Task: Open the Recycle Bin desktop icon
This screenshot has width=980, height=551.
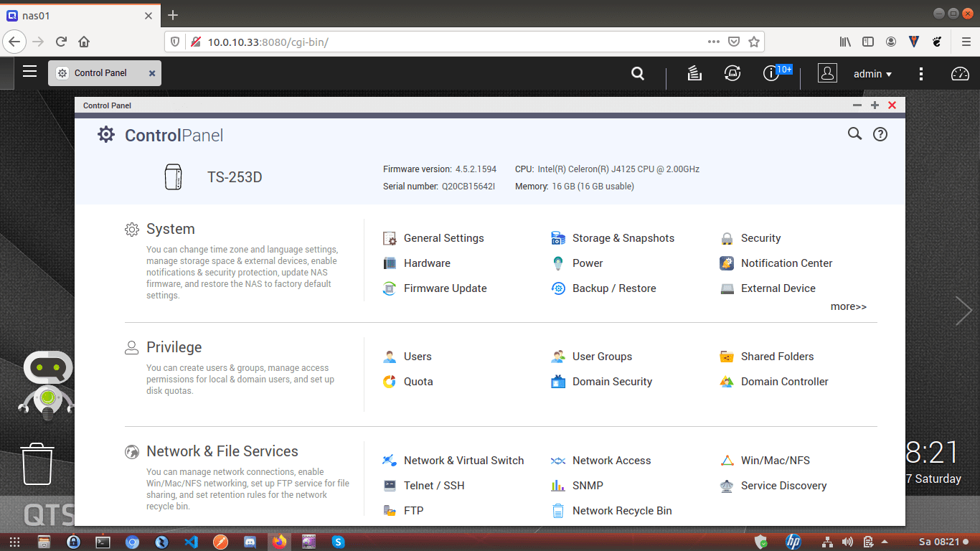Action: pyautogui.click(x=37, y=463)
